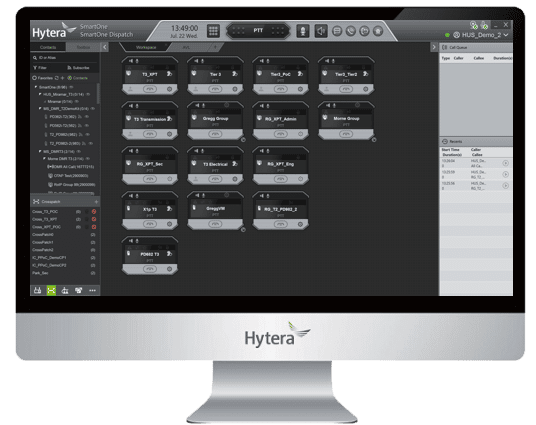Switch to the AVL tab
This screenshot has width=536, height=425.
coord(186,47)
